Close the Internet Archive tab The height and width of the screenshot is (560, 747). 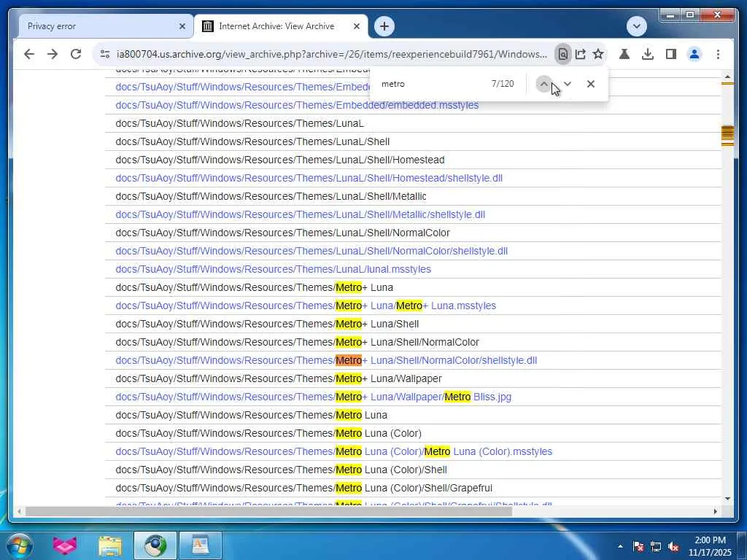click(x=356, y=27)
